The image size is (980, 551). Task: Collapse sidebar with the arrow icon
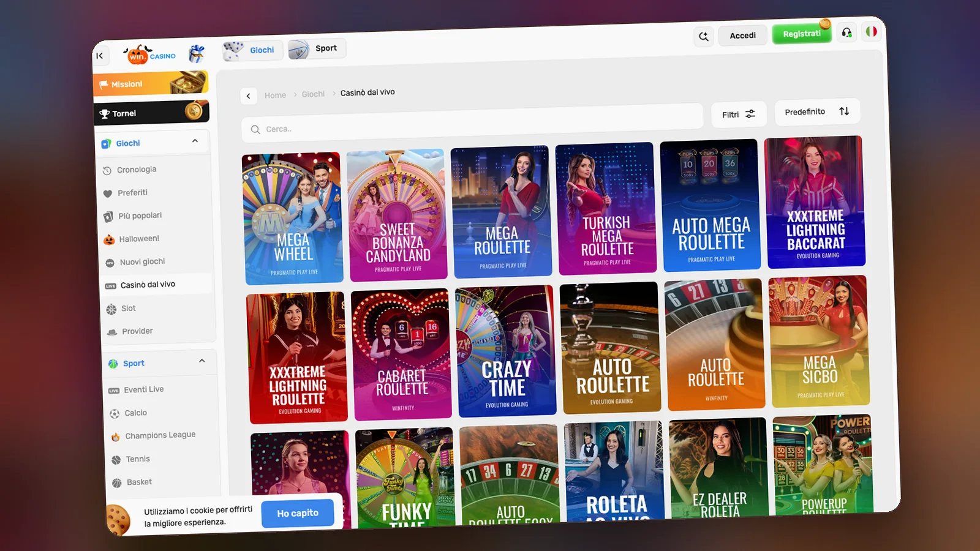[x=100, y=56]
